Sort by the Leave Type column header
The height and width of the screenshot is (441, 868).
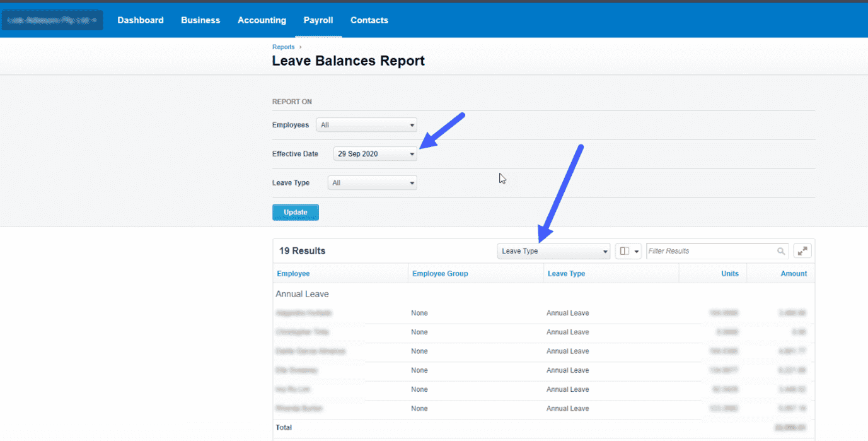(566, 274)
